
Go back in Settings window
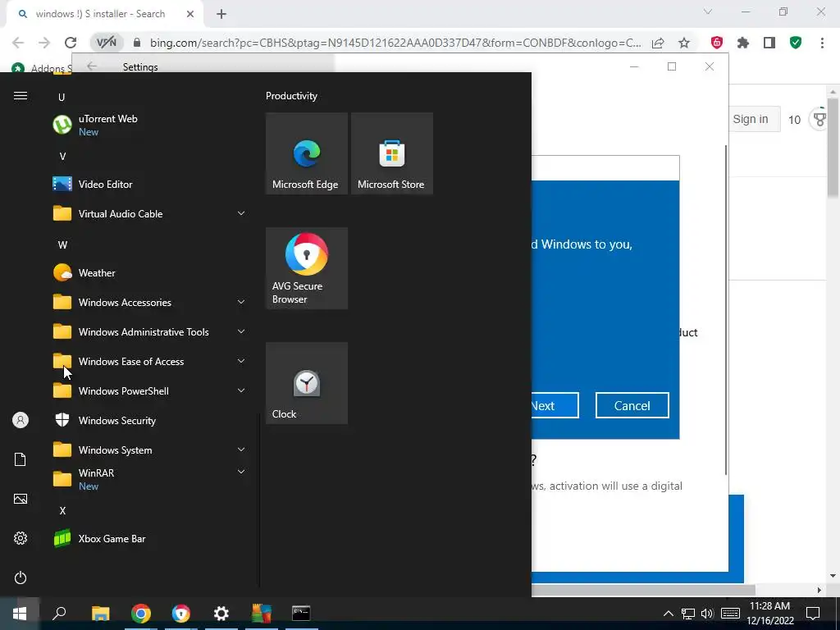[92, 66]
